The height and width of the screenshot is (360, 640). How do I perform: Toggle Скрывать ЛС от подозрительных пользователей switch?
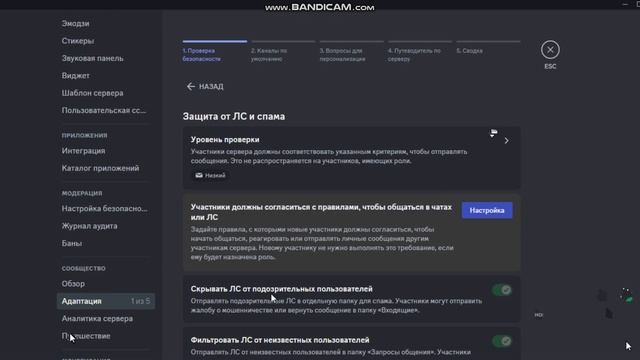(x=502, y=290)
